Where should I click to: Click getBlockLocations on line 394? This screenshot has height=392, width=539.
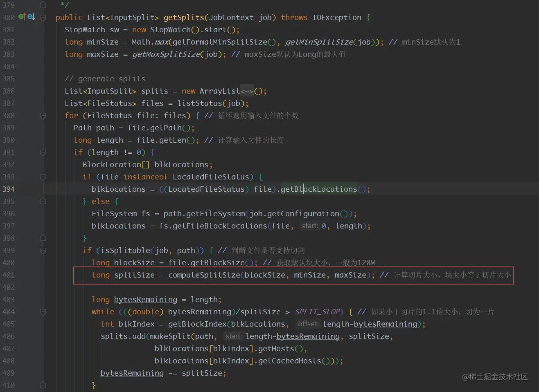[319, 189]
